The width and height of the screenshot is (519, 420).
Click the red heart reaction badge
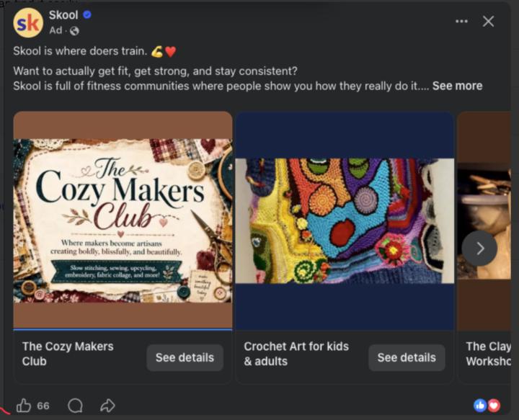coord(494,406)
